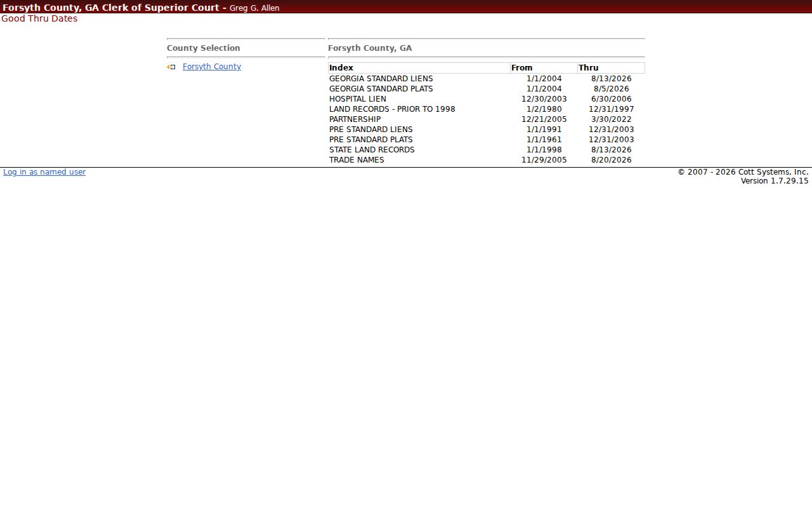Click Log in as named user
The height and width of the screenshot is (508, 812).
click(x=44, y=172)
